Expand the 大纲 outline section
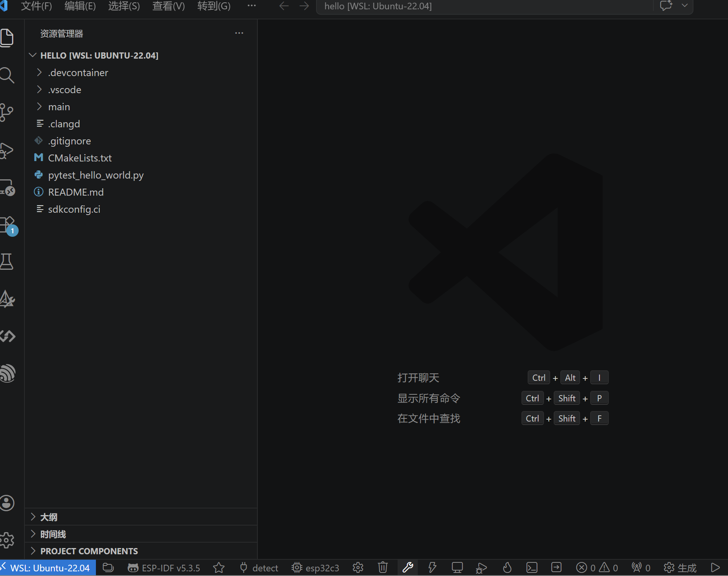This screenshot has height=576, width=728. (141, 517)
